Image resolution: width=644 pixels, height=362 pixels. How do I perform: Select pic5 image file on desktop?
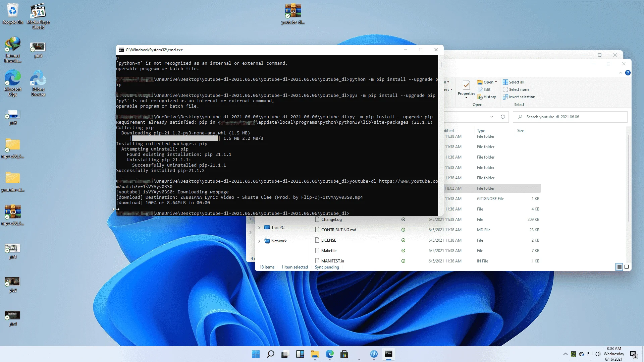coord(38,50)
